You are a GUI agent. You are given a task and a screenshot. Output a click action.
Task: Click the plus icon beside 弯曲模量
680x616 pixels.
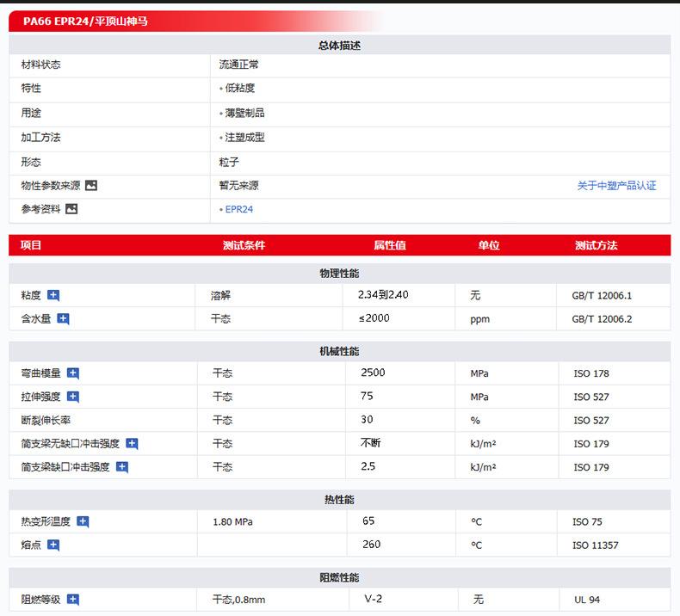pyautogui.click(x=73, y=373)
